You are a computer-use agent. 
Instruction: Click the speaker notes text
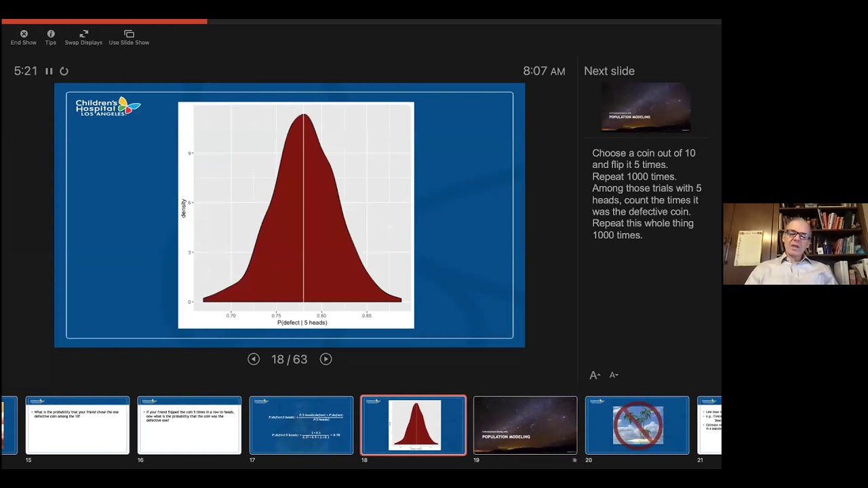647,194
